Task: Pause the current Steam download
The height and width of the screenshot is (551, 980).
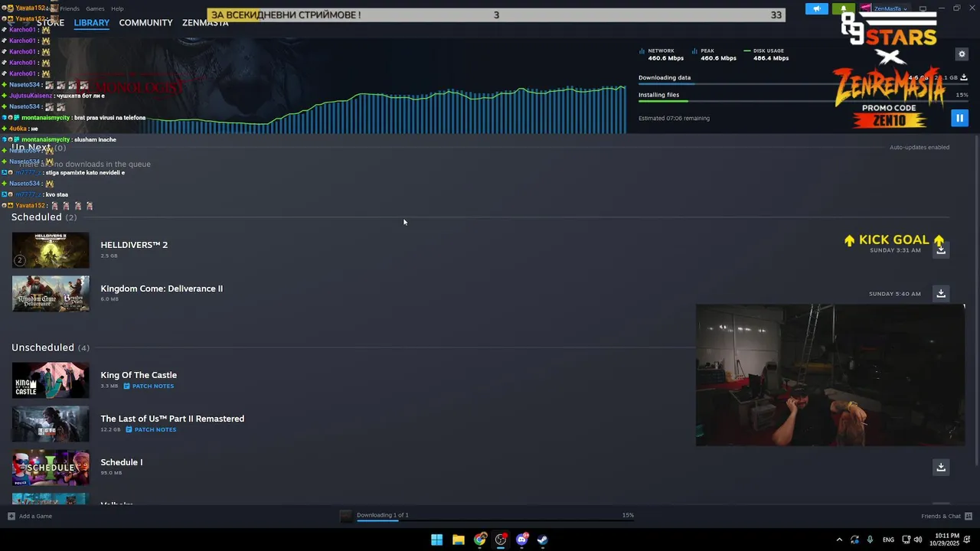Action: pos(959,118)
